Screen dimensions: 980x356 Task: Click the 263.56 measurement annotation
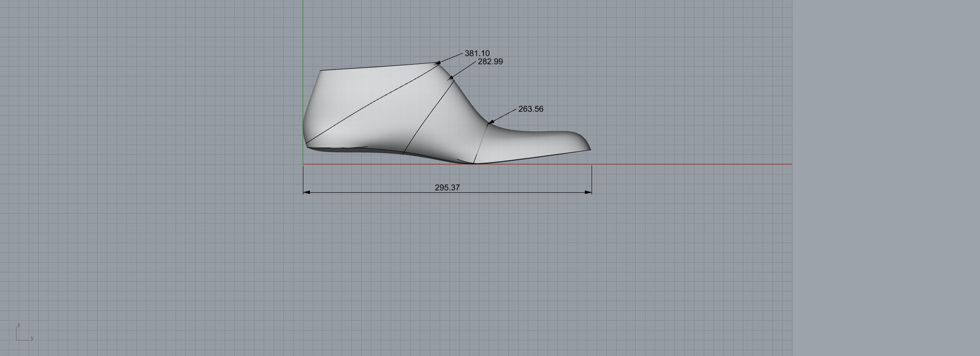(531, 109)
